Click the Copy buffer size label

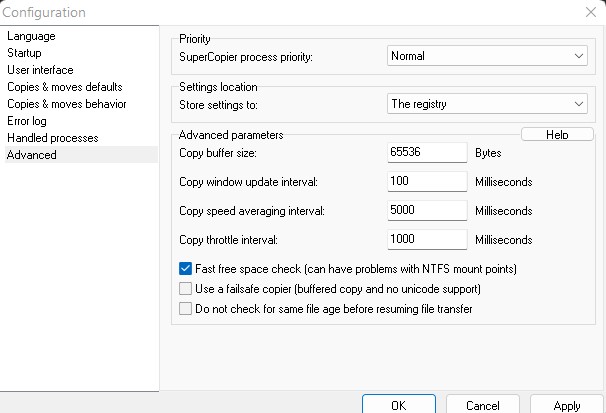point(218,153)
